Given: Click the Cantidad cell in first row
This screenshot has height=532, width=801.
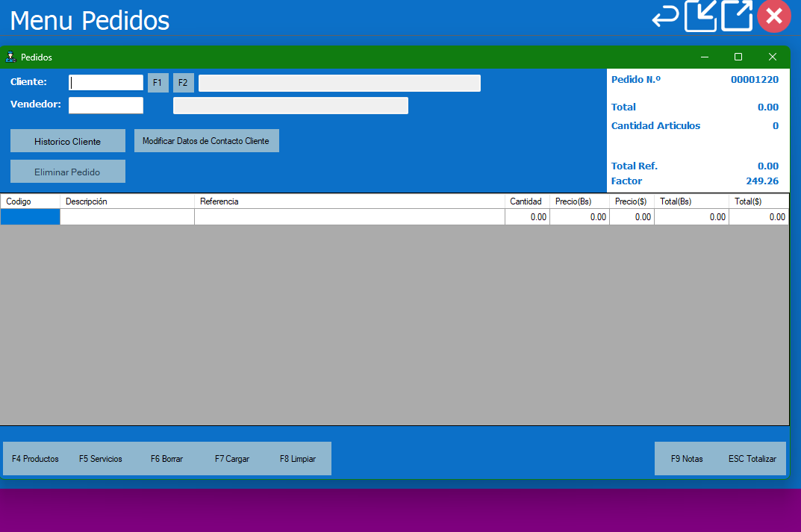Looking at the screenshot, I should click(x=527, y=217).
